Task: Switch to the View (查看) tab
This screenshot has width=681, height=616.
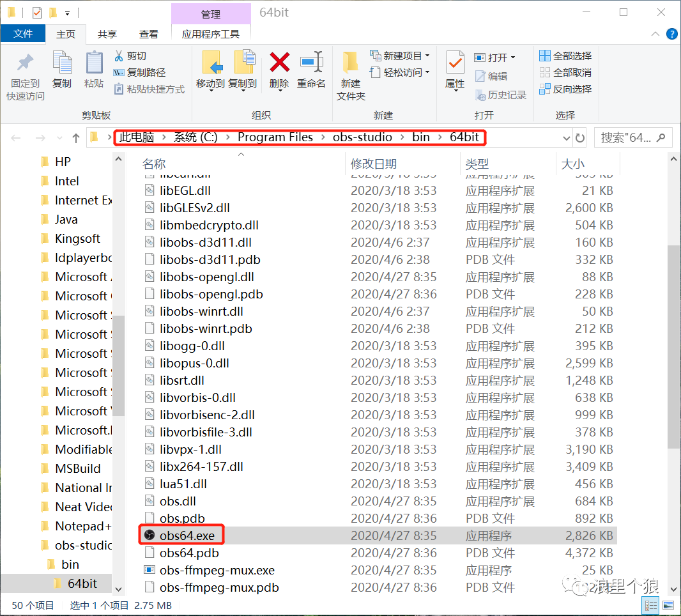Action: (149, 35)
